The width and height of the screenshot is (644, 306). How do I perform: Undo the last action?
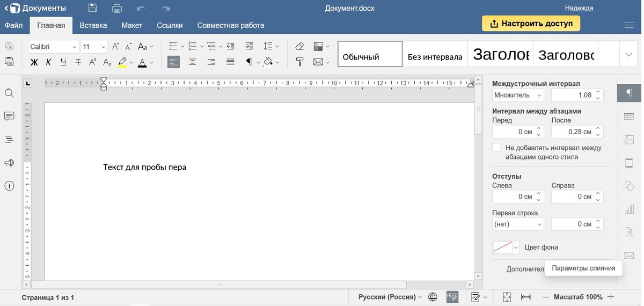(x=141, y=8)
